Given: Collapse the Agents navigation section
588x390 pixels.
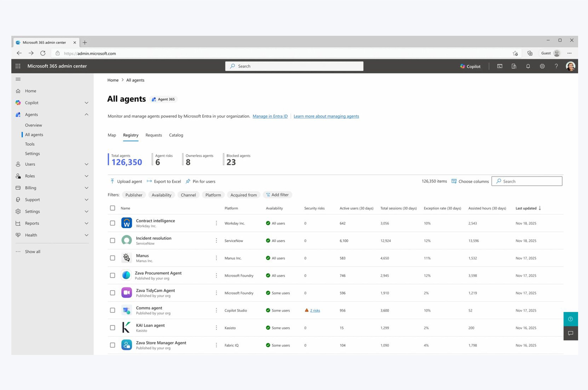Looking at the screenshot, I should pos(86,114).
